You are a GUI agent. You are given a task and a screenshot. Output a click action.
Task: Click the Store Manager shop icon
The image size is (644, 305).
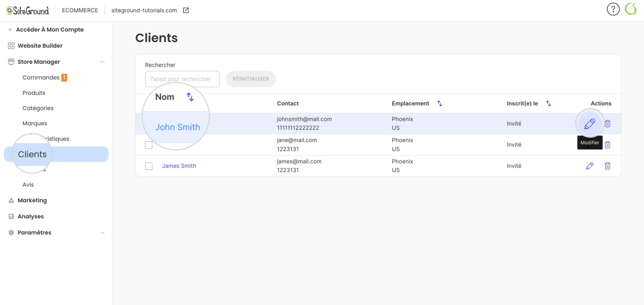(x=11, y=62)
